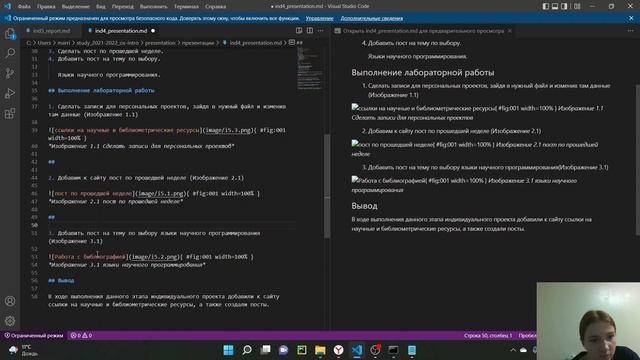Viewport: 640px width, 360px height.
Task: Open File Explorer taskbar icon
Action: [320, 350]
